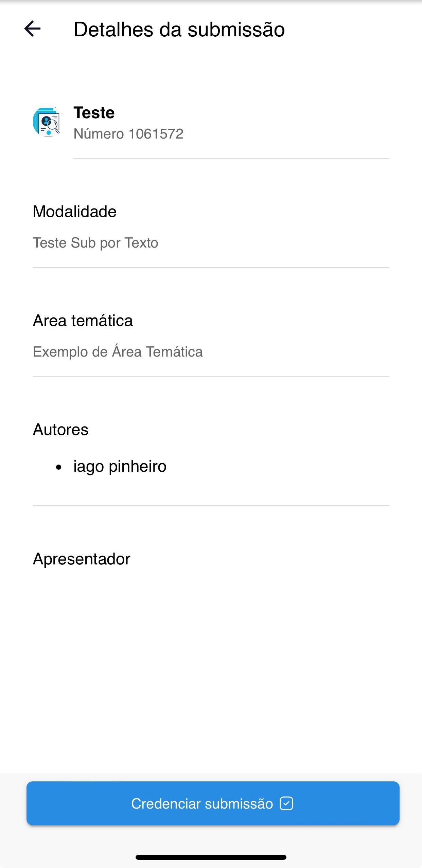Select author iago pinheiro
The height and width of the screenshot is (868, 422).
120,466
